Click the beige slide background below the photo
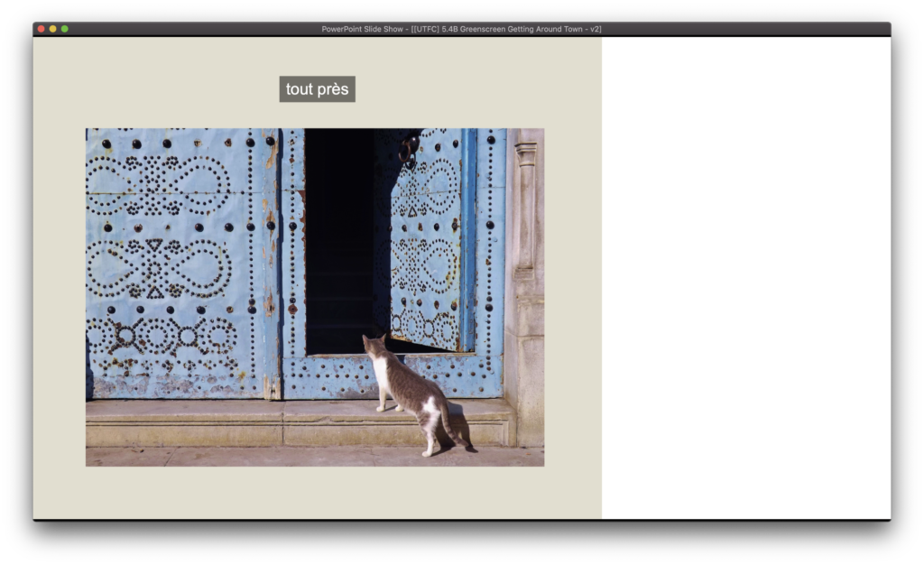 pyautogui.click(x=316, y=492)
